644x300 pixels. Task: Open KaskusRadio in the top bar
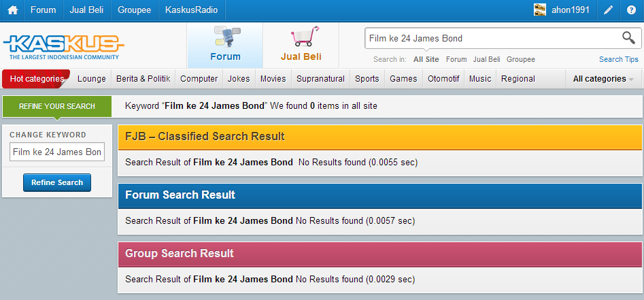pyautogui.click(x=191, y=10)
